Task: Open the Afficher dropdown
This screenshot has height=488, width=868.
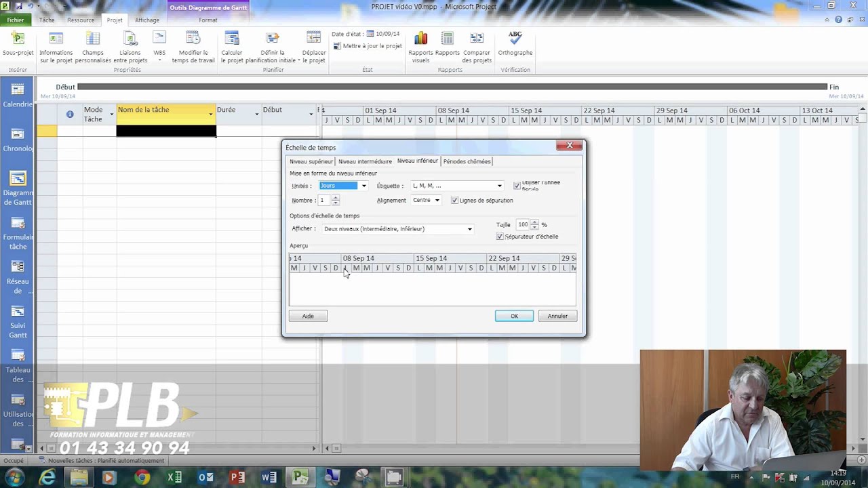Action: (x=469, y=229)
